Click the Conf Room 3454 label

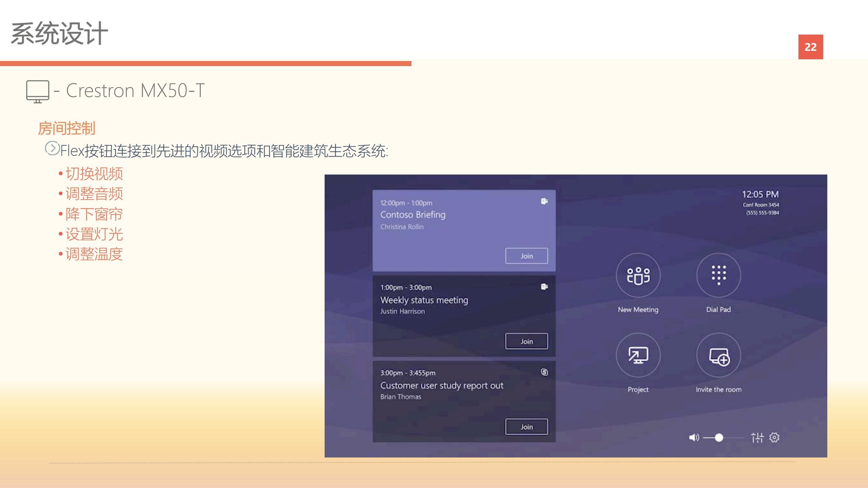coord(761,205)
